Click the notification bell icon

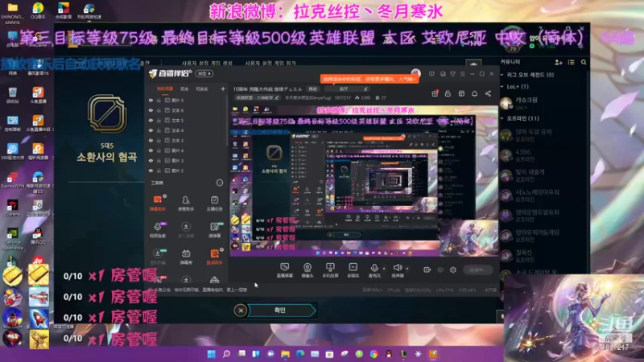pyautogui.click(x=474, y=93)
